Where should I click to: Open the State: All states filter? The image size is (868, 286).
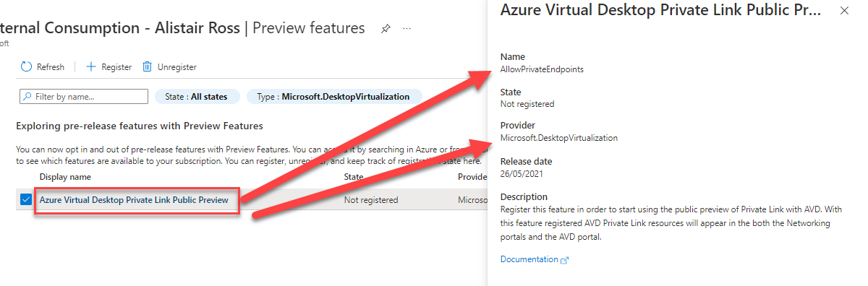pyautogui.click(x=196, y=96)
